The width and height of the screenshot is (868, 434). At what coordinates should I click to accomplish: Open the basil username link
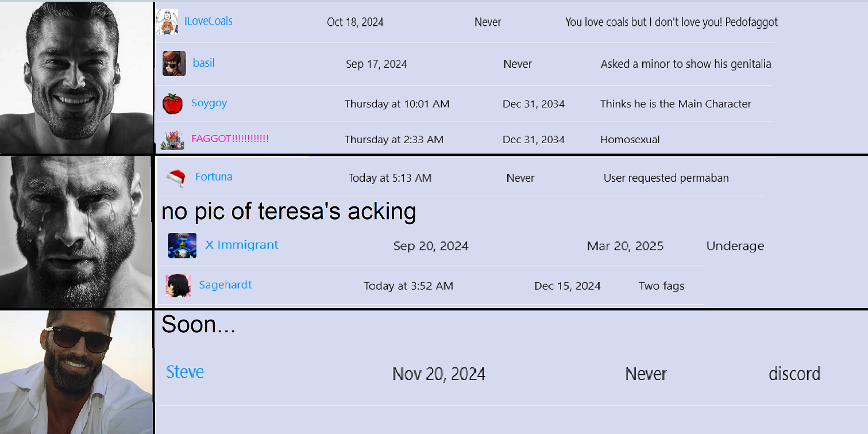tap(204, 63)
